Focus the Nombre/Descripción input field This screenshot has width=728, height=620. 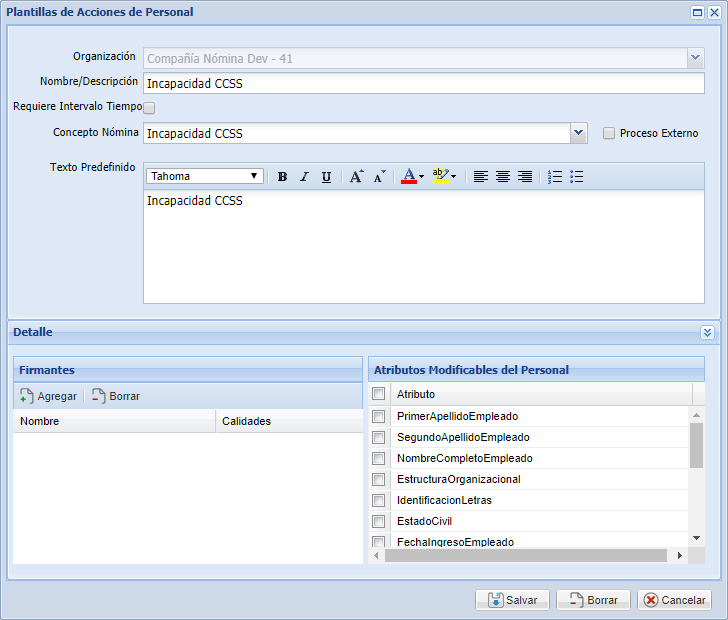click(423, 83)
